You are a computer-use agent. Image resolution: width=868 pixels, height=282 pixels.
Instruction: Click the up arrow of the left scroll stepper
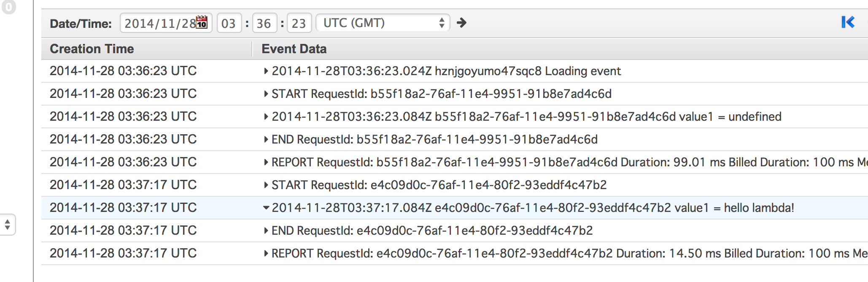pyautogui.click(x=7, y=222)
